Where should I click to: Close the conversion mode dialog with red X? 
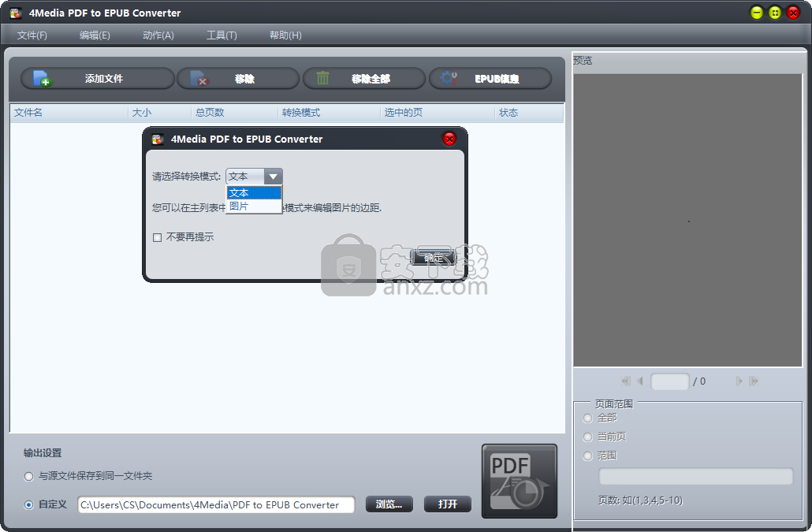click(449, 139)
